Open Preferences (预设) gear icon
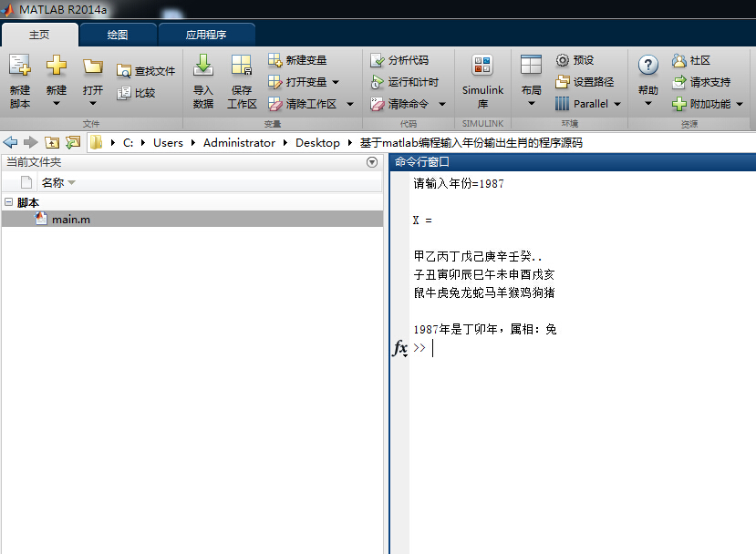Image resolution: width=756 pixels, height=554 pixels. pyautogui.click(x=562, y=60)
